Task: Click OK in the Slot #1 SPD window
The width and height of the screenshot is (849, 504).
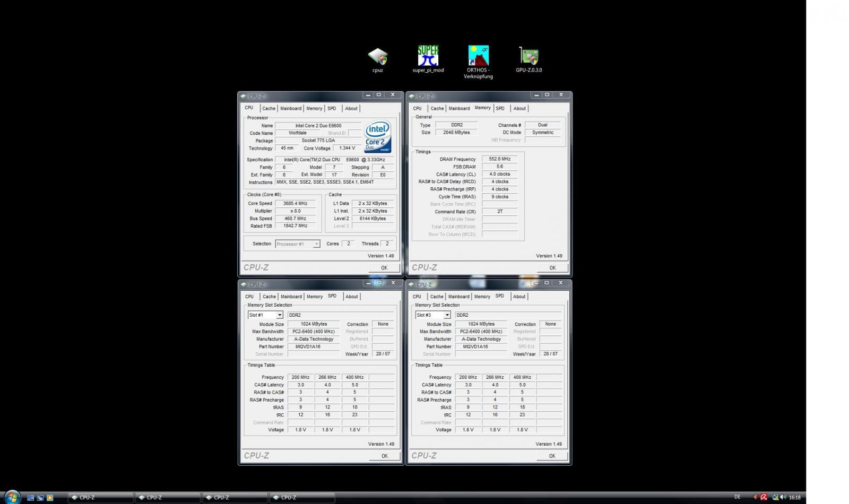Action: point(385,456)
